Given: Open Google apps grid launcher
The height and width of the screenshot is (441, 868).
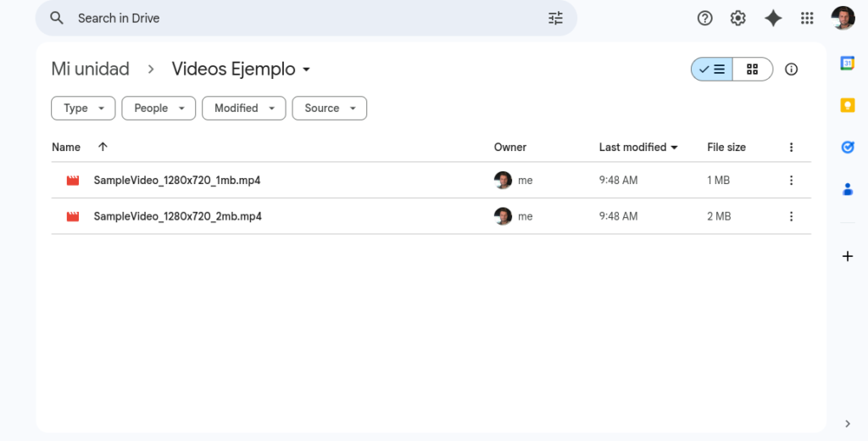Looking at the screenshot, I should (x=807, y=19).
